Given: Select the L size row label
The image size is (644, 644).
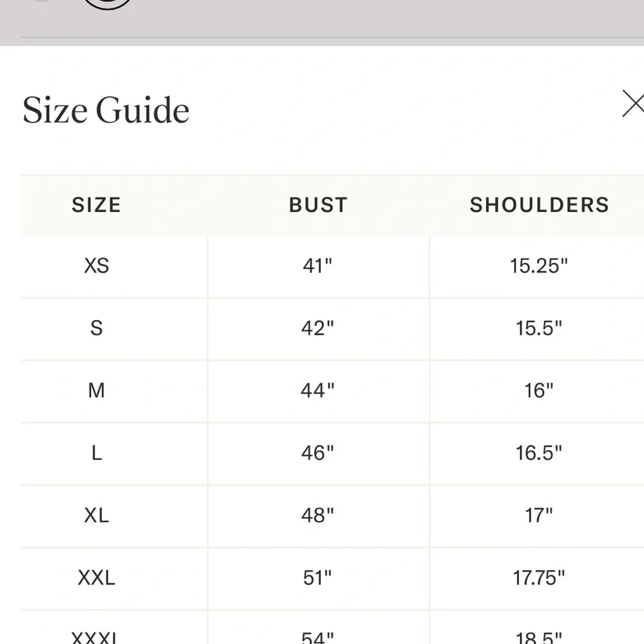Looking at the screenshot, I should coord(97,453).
